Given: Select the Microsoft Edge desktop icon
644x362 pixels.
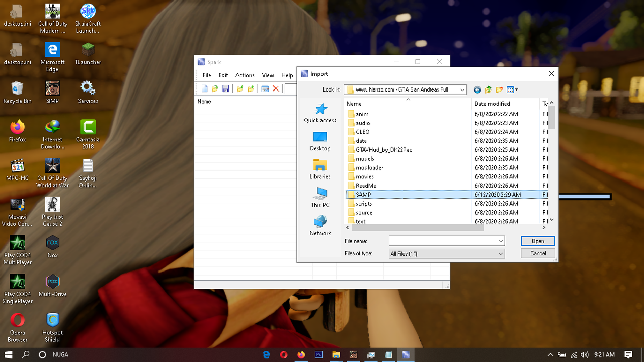Looking at the screenshot, I should (53, 57).
